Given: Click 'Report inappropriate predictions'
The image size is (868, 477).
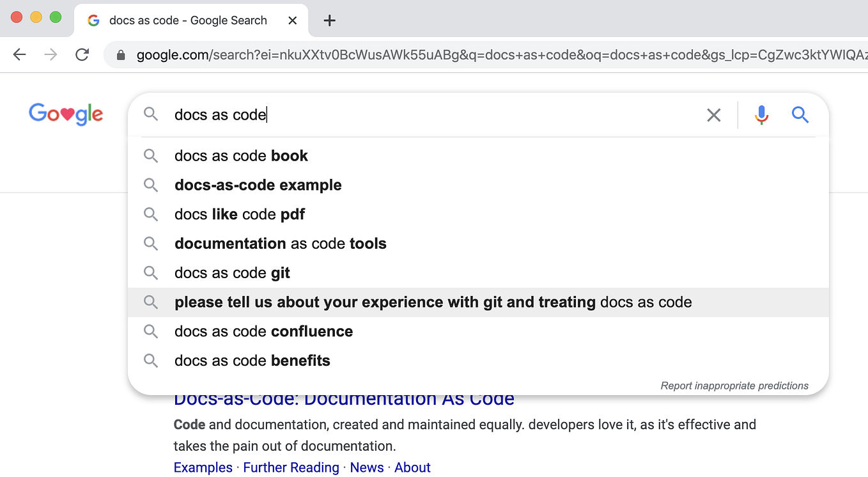Looking at the screenshot, I should [734, 386].
